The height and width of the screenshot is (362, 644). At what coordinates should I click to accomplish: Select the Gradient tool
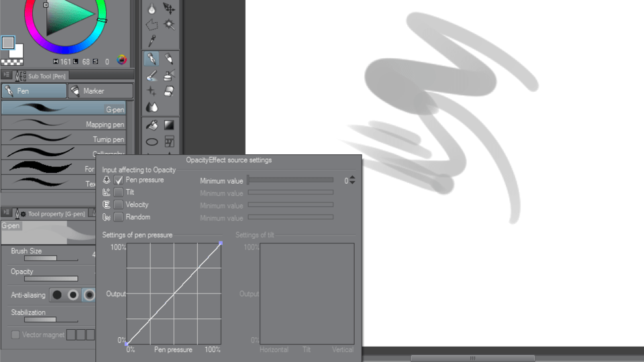[169, 125]
